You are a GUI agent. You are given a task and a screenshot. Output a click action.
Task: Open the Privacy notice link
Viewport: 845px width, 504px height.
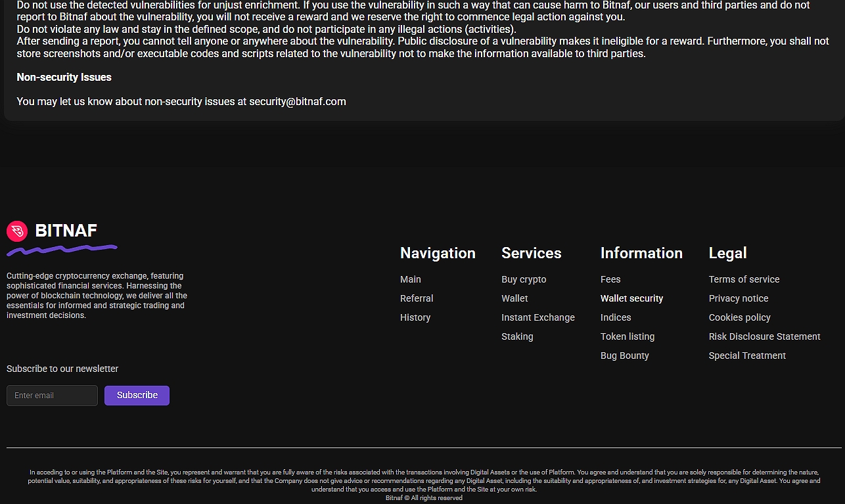pos(739,298)
